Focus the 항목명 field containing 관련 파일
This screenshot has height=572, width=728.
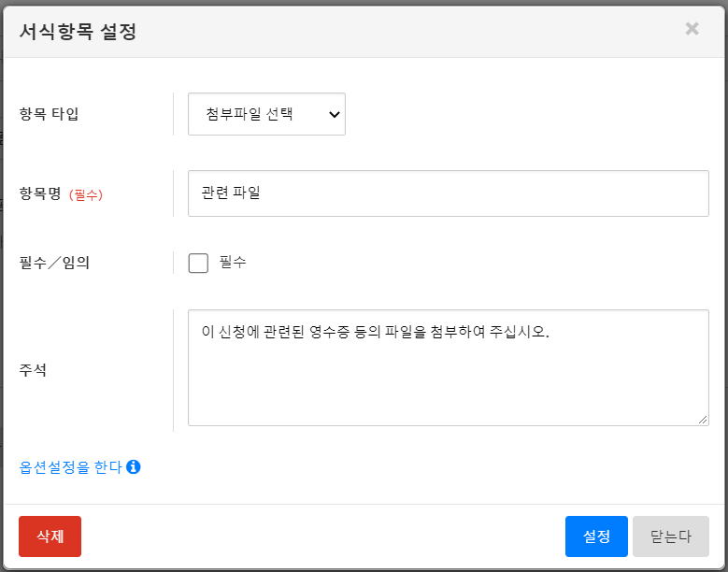tap(448, 193)
